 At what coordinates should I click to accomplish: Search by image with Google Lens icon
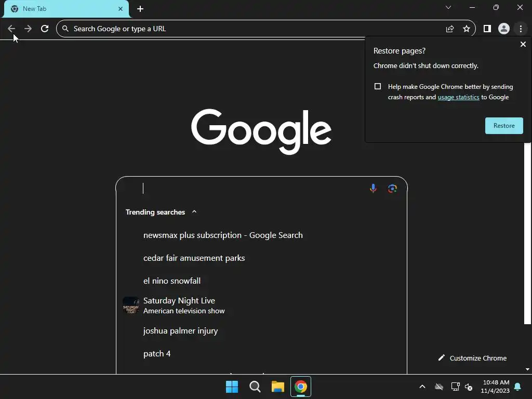click(392, 189)
